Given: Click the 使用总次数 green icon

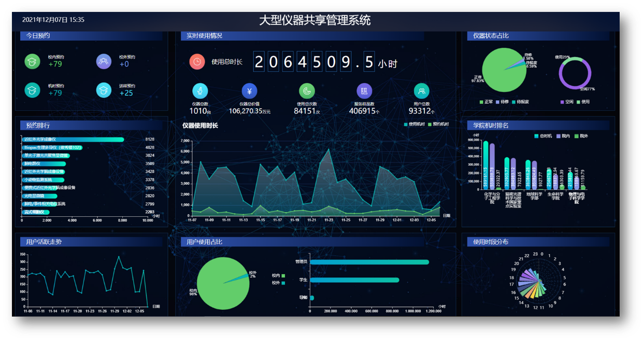Looking at the screenshot, I should click(307, 91).
